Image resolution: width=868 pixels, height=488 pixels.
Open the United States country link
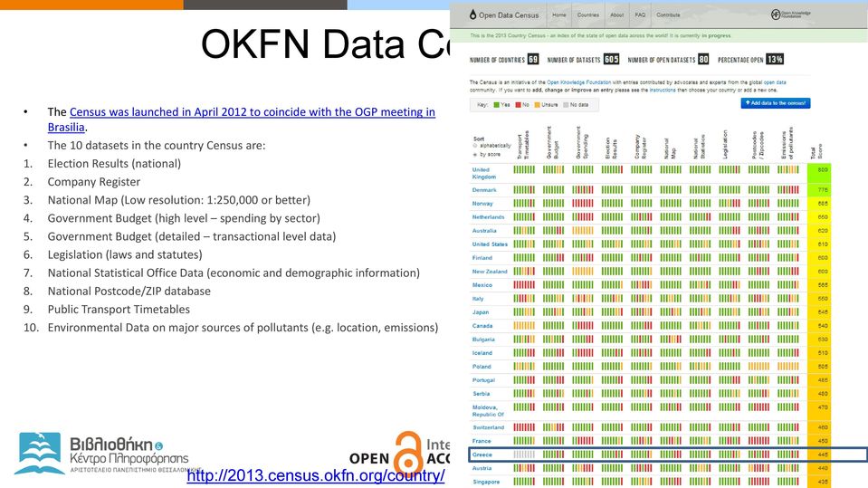tap(490, 244)
